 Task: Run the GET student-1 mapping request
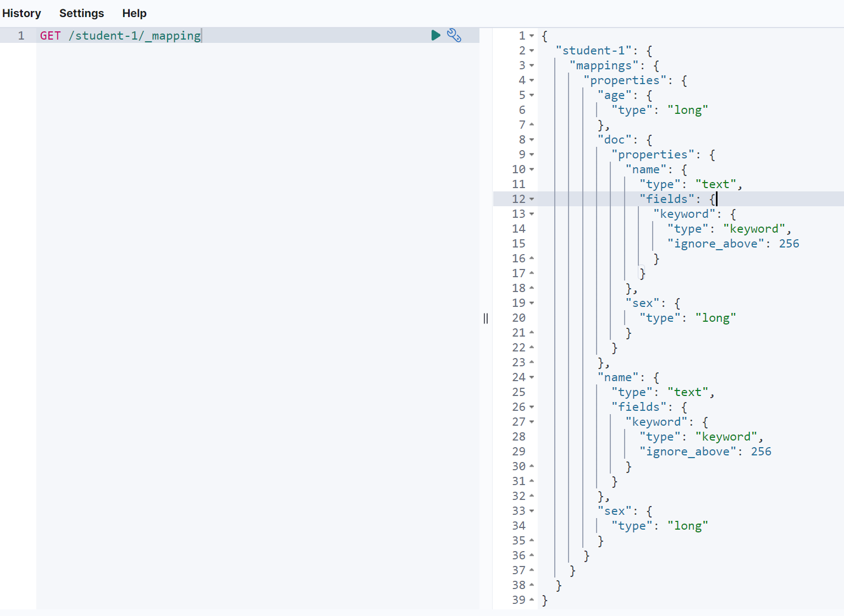436,36
